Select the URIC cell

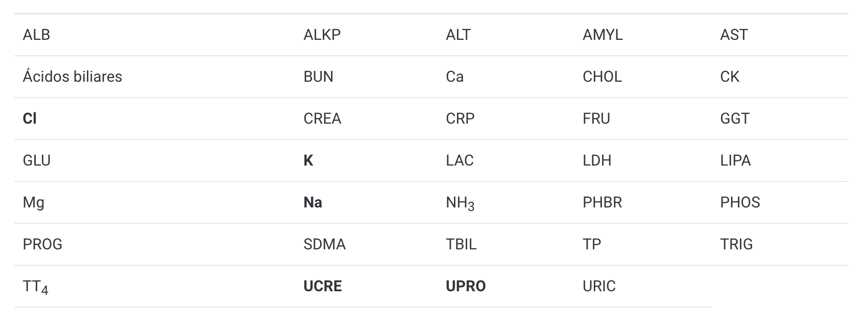599,286
